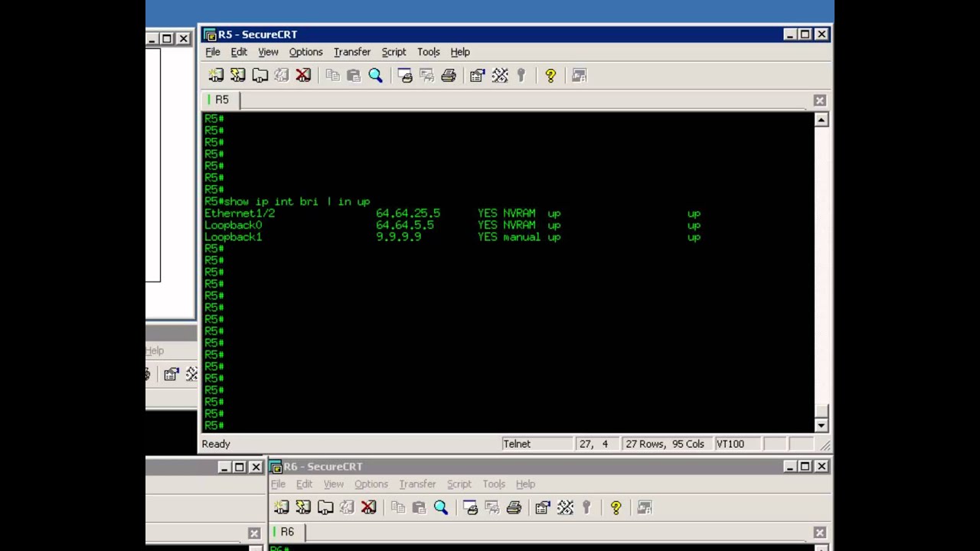Viewport: 980px width, 551px height.
Task: Click Print Screen icon in R6 toolbar
Action: click(470, 507)
